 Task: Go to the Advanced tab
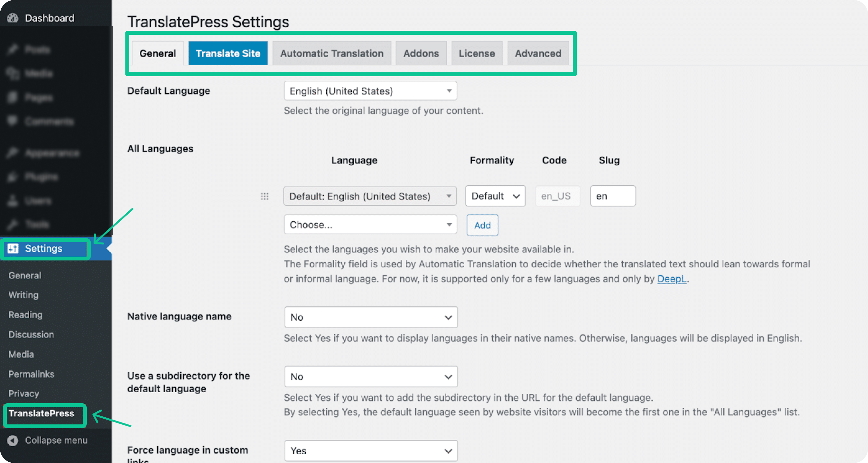tap(538, 53)
